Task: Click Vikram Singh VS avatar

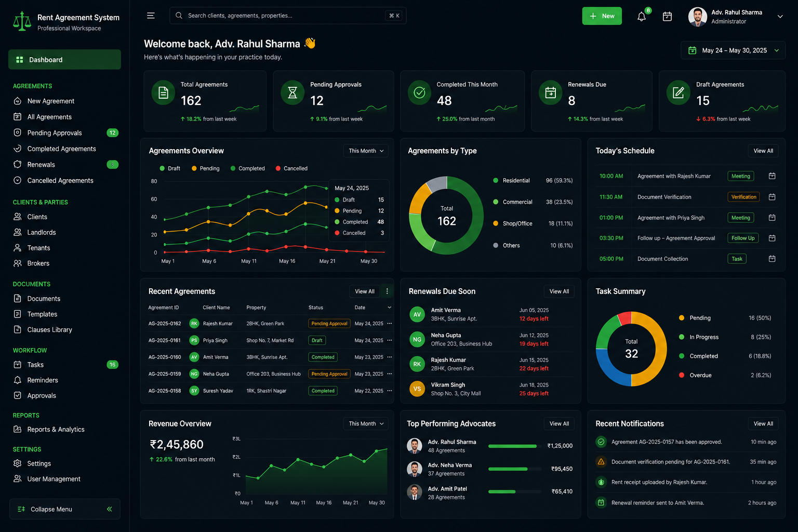Action: (417, 389)
